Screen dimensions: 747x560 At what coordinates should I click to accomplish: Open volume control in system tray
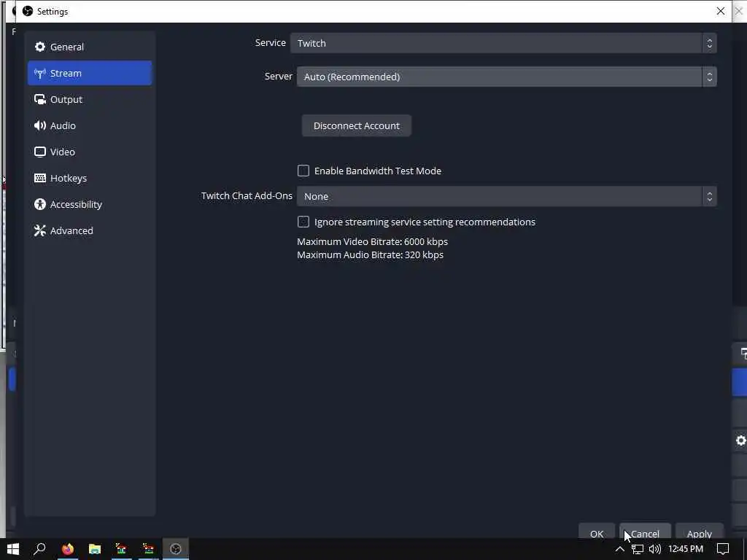click(655, 549)
